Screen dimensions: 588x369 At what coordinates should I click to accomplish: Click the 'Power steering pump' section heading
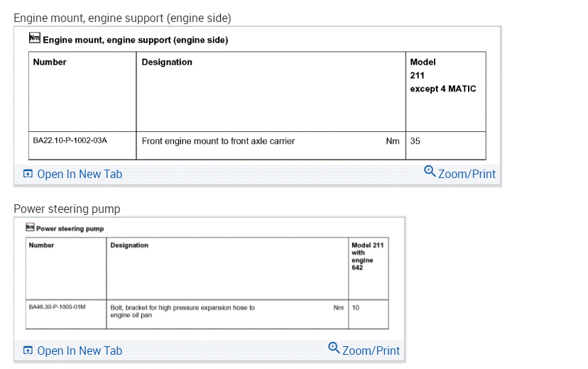pyautogui.click(x=67, y=209)
